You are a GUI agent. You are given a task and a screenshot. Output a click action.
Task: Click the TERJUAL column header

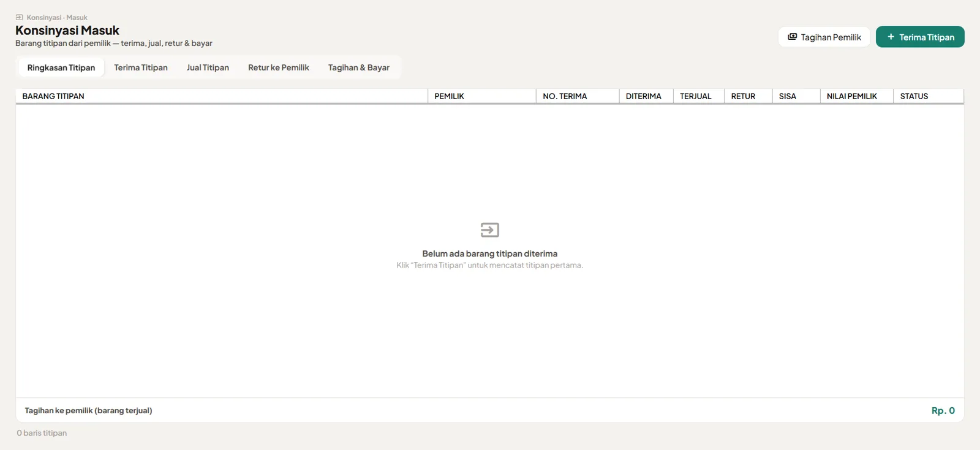699,96
